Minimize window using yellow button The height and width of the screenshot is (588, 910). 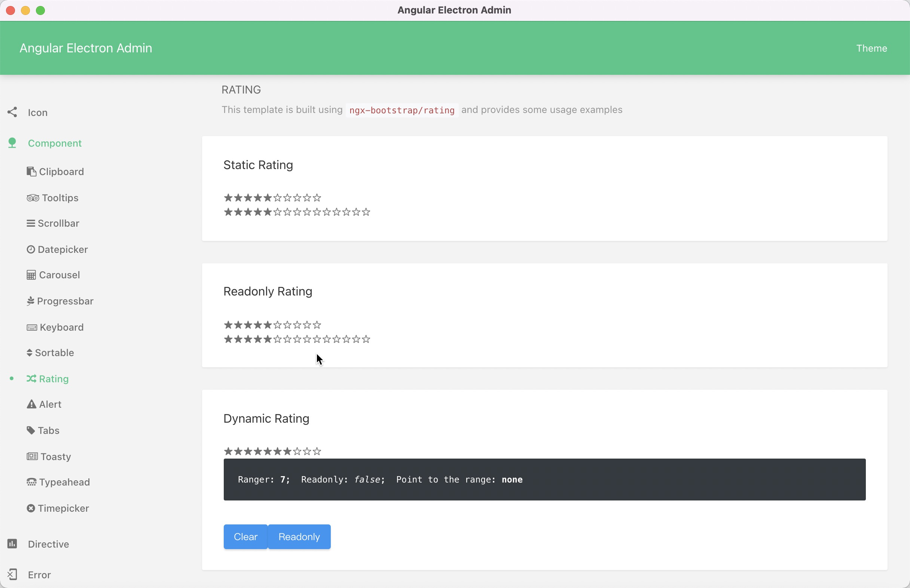coord(25,10)
